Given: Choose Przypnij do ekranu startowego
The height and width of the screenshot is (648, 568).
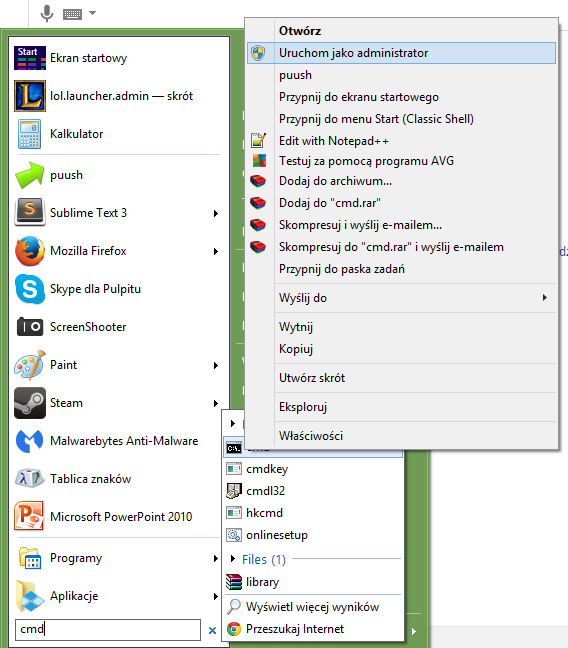Looking at the screenshot, I should [x=401, y=97].
